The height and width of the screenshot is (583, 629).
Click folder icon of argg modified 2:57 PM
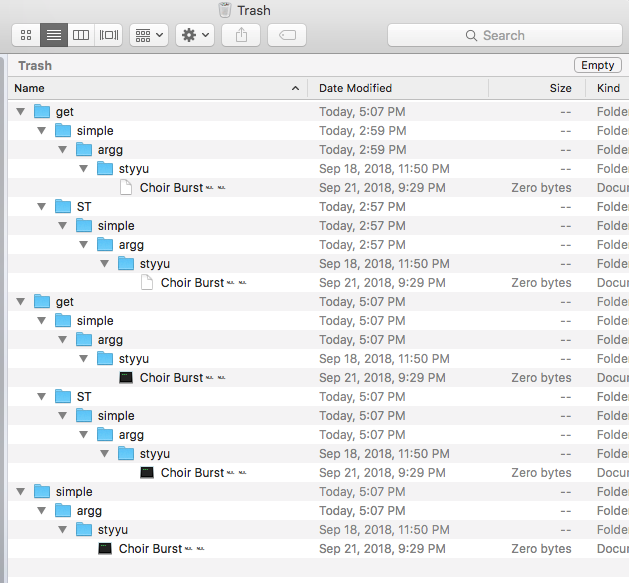105,244
